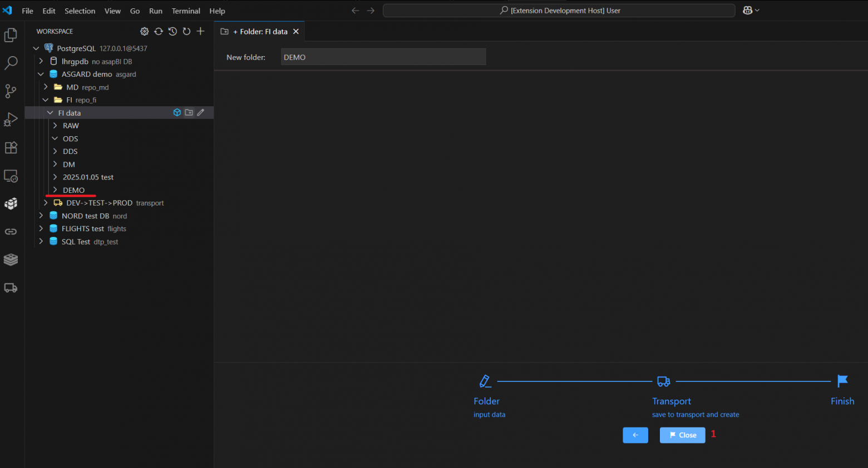Expand the DEV->TEST->PROD transport node

pos(46,203)
